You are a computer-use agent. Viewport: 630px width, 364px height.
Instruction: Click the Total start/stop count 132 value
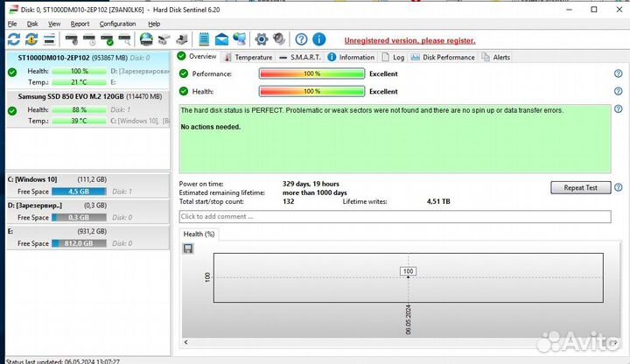289,201
